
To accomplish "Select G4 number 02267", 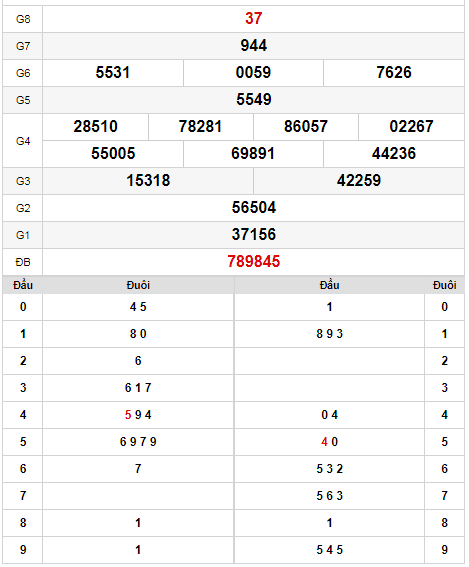I will pyautogui.click(x=411, y=127).
